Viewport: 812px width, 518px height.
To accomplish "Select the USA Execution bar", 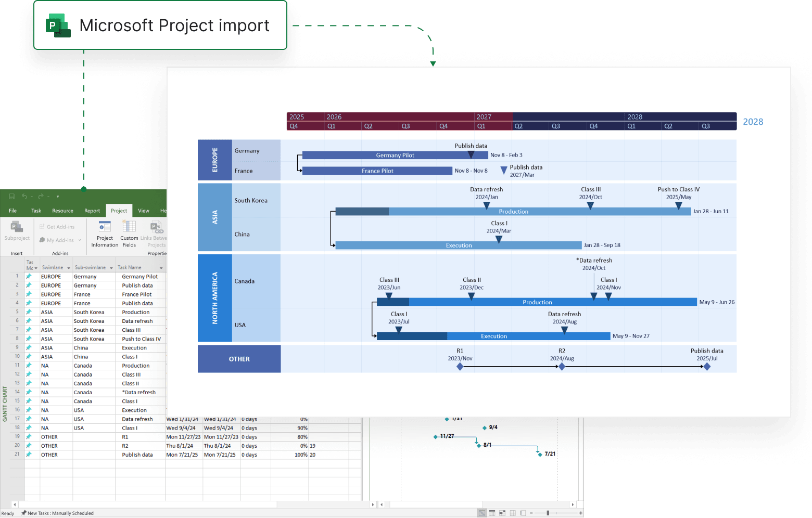I will click(493, 336).
